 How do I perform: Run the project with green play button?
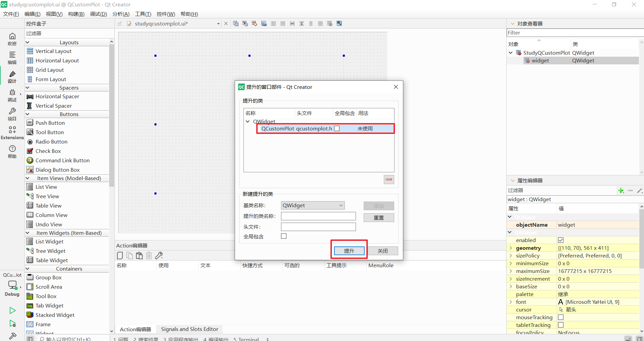pyautogui.click(x=12, y=310)
